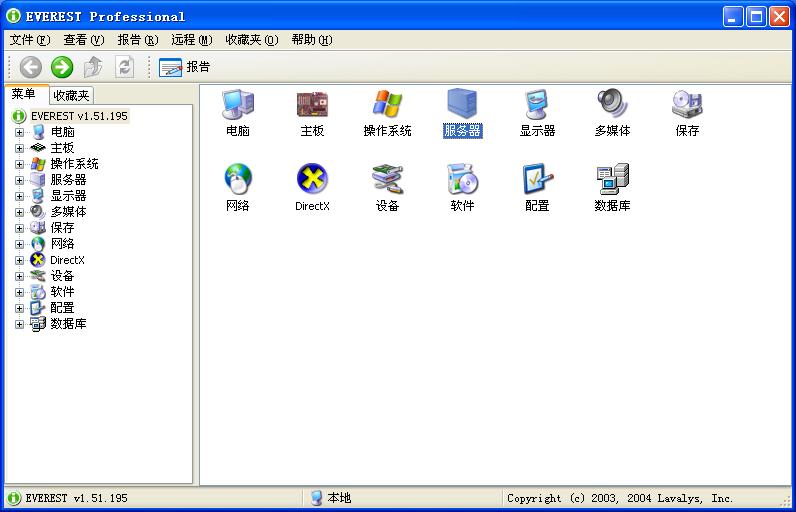
Task: Open the 查看(V) menu
Action: pos(84,40)
